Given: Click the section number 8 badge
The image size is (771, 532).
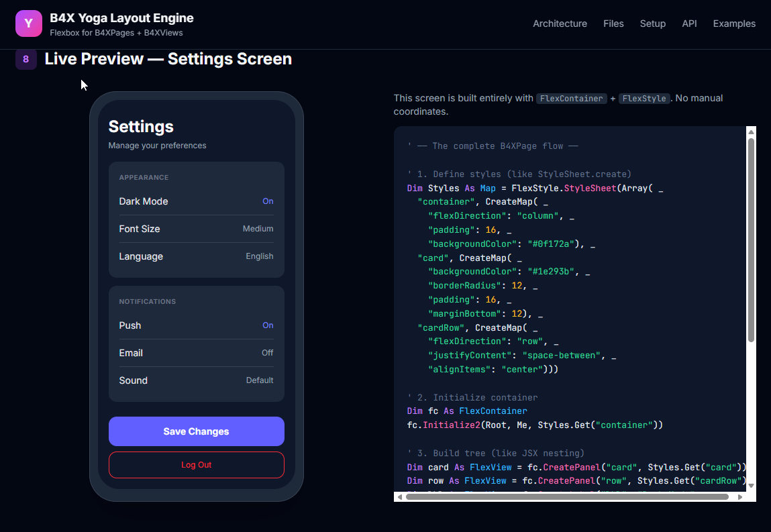Looking at the screenshot, I should point(26,59).
